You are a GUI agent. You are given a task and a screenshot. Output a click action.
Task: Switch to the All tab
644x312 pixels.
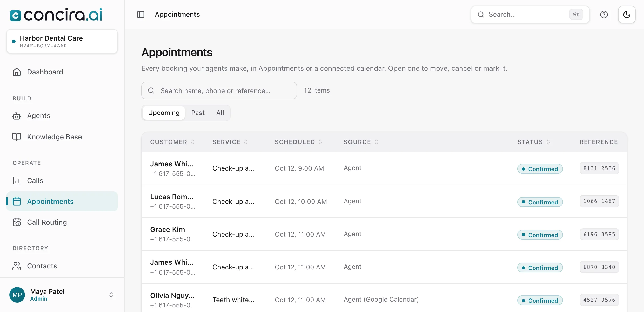[220, 113]
